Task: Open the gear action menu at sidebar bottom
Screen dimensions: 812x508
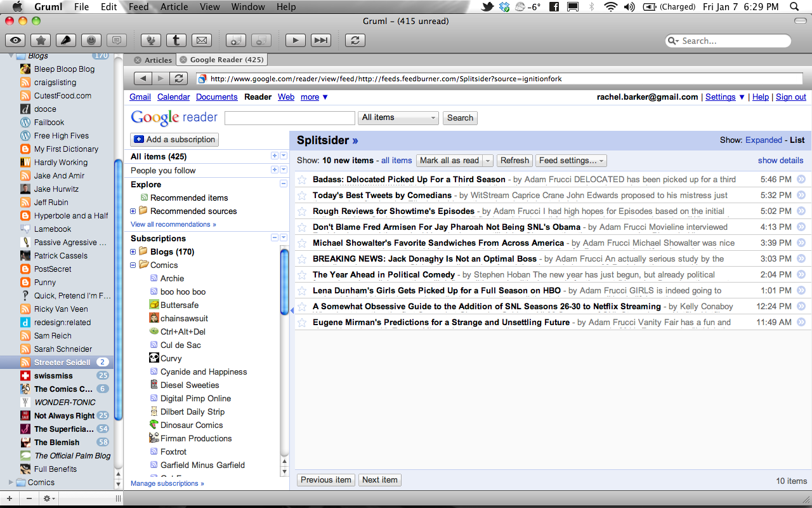Action: coord(49,498)
